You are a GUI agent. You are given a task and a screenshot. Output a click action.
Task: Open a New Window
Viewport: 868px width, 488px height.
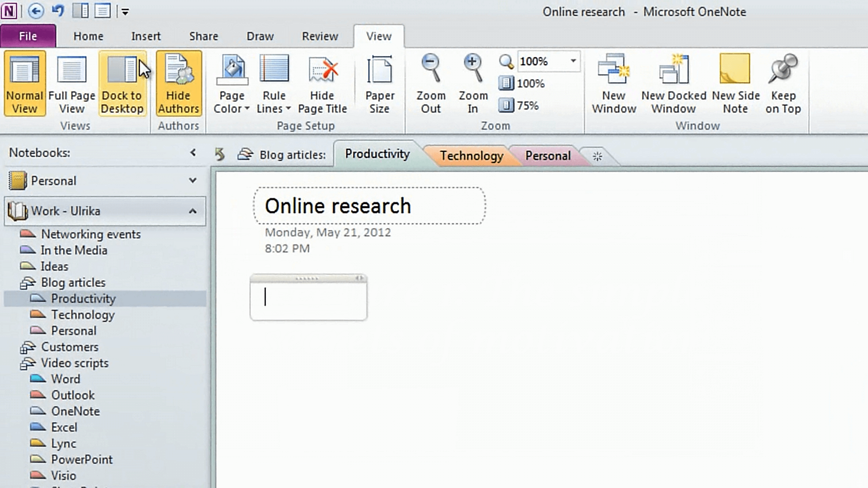pyautogui.click(x=614, y=84)
